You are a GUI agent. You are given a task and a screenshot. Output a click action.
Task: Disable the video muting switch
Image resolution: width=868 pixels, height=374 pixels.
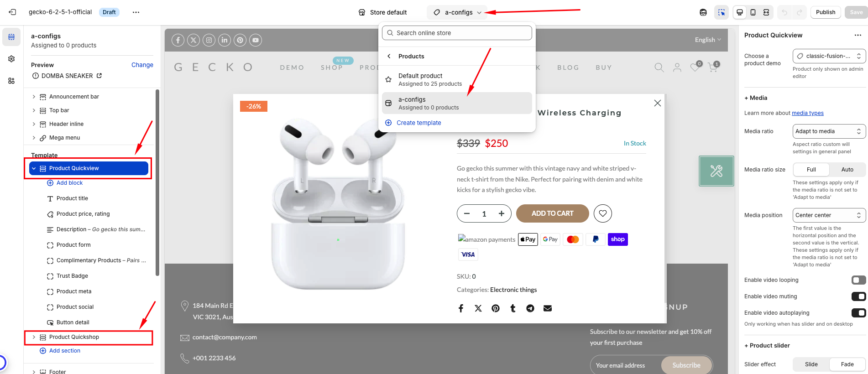(x=858, y=296)
